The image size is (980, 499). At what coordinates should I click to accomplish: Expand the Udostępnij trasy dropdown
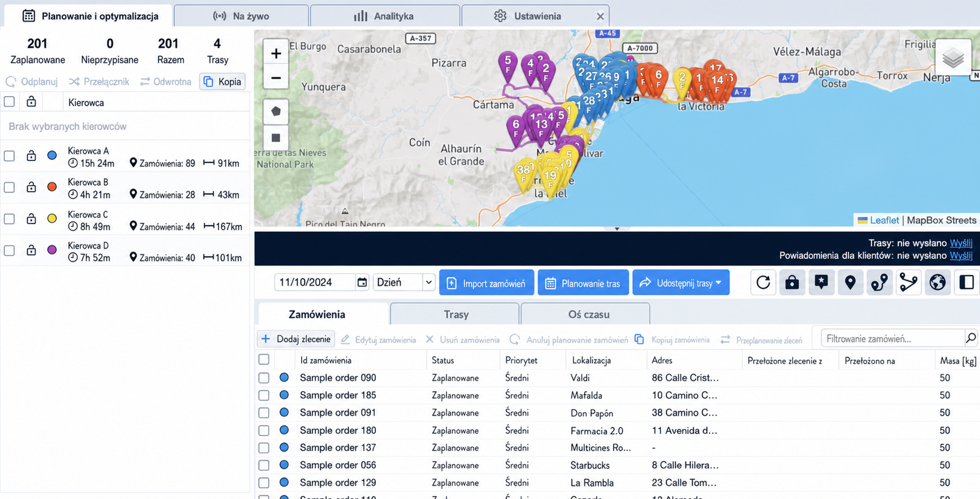tap(681, 283)
